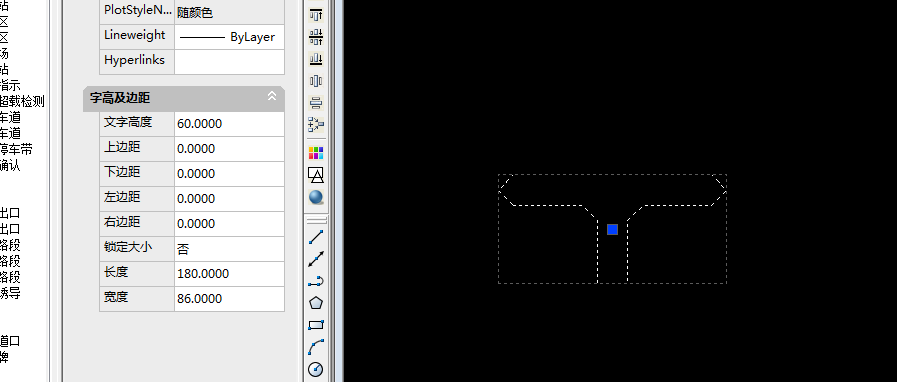The image size is (897, 382).
Task: Select the Rectangle tool
Action: pyautogui.click(x=316, y=325)
